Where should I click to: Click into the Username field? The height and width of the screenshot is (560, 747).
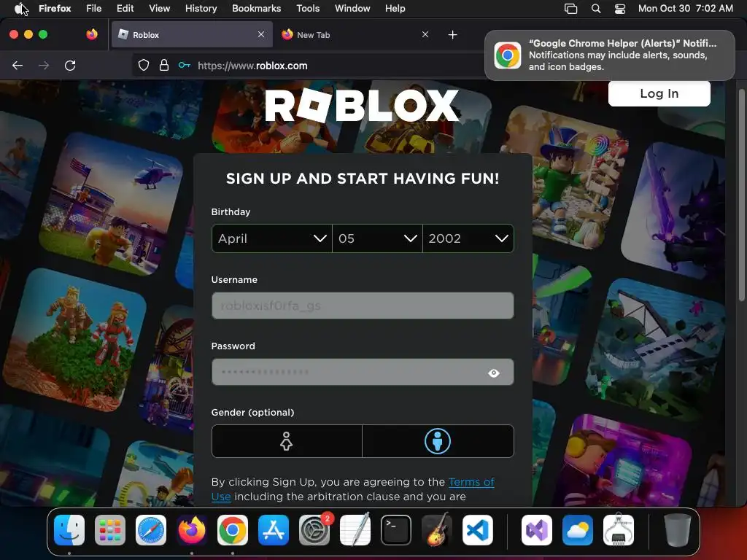[363, 306]
